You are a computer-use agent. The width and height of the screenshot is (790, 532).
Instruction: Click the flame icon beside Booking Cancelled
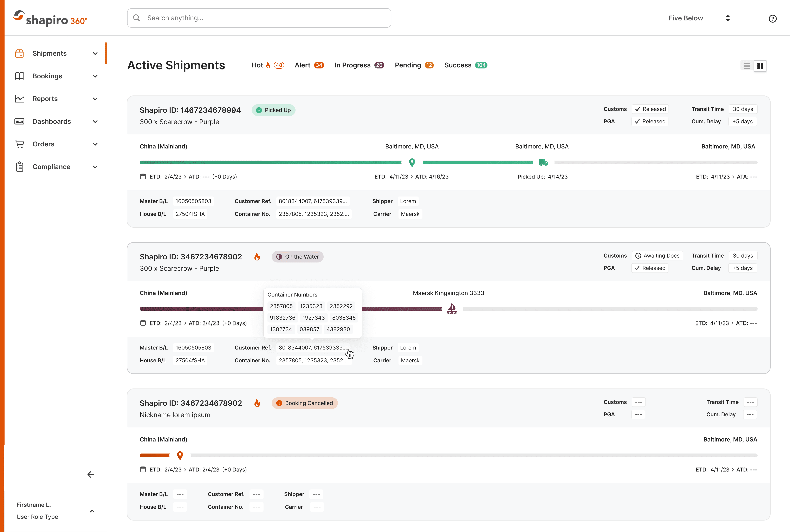(257, 403)
